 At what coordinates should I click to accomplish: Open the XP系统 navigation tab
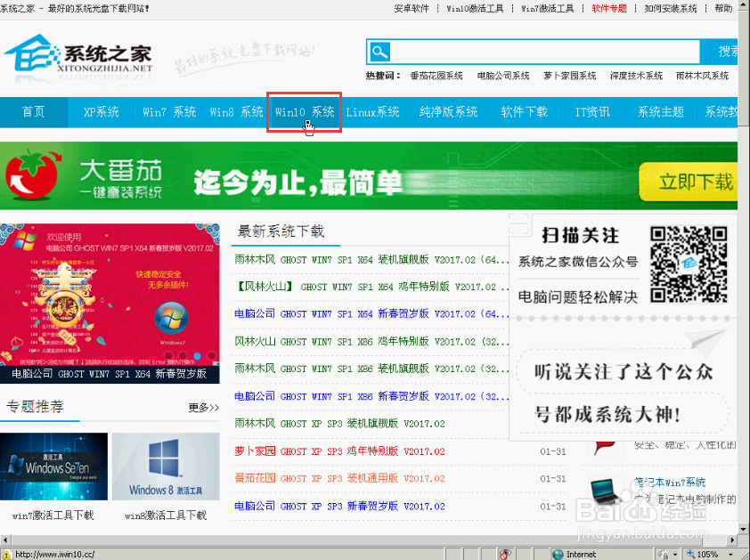[x=102, y=112]
